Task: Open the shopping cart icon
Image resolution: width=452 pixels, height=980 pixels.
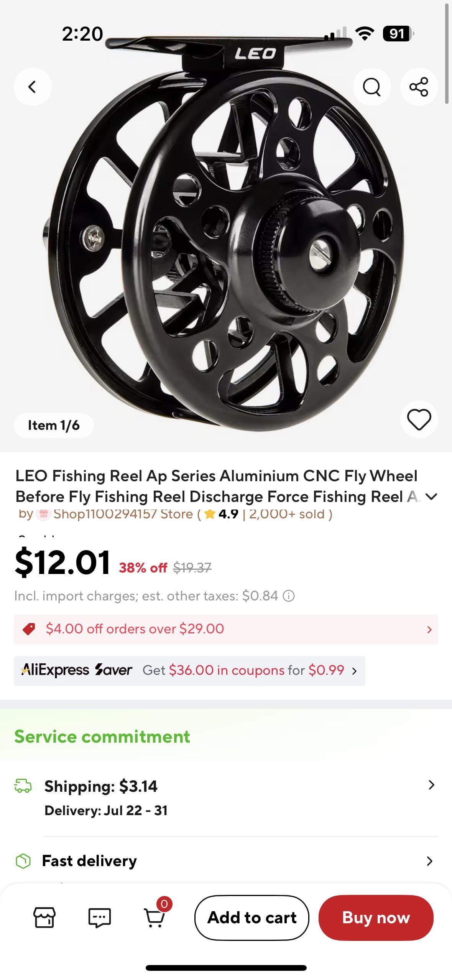Action: tap(155, 918)
